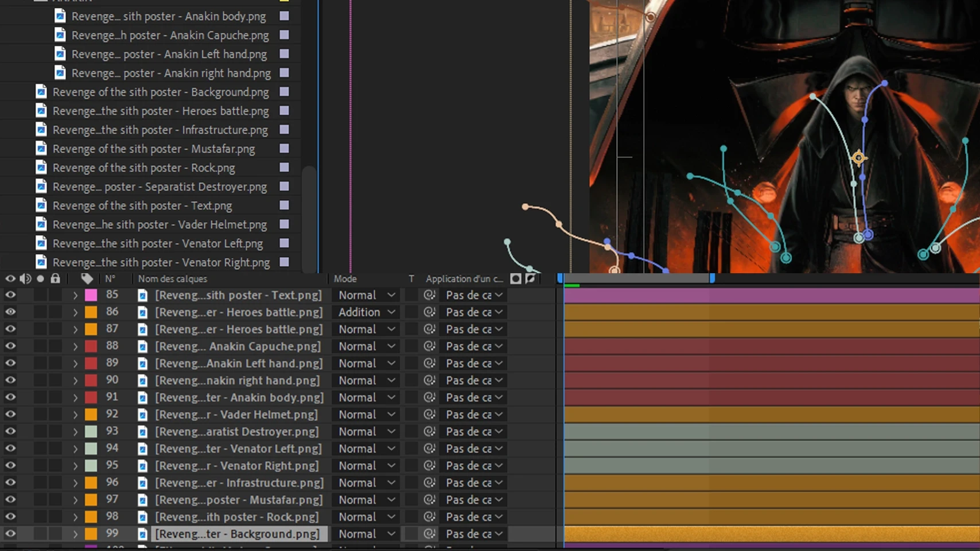Toggle visibility of layer 99 Background

pos(10,534)
